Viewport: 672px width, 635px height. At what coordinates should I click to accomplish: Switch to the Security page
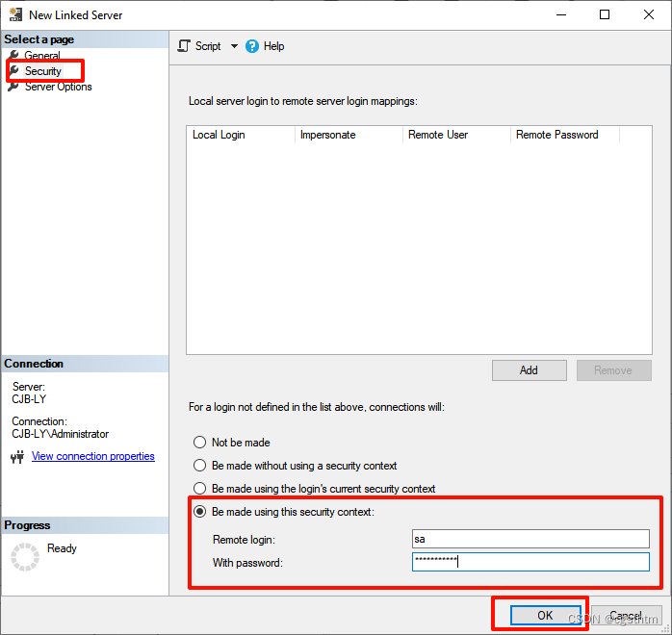pos(43,71)
